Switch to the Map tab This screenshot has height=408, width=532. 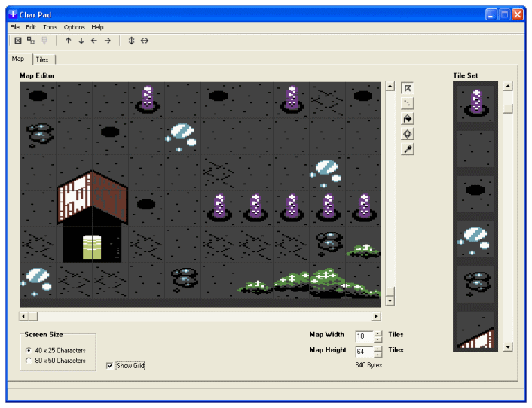point(18,59)
